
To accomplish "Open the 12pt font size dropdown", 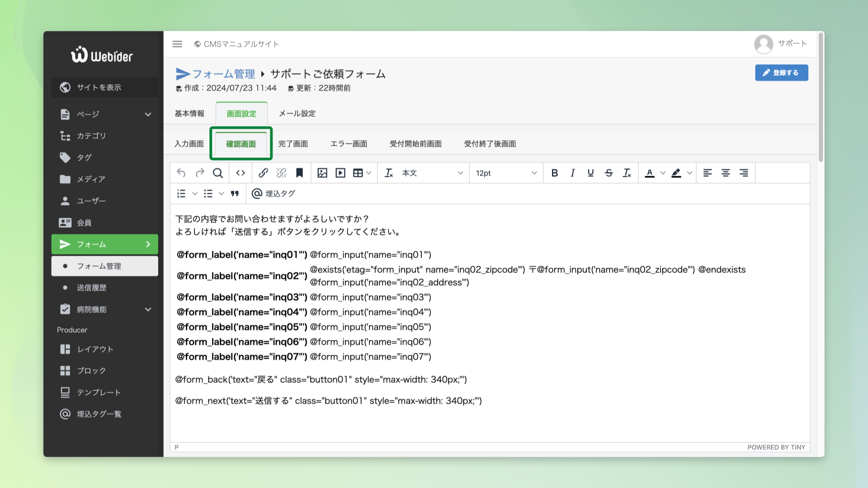I will (506, 173).
